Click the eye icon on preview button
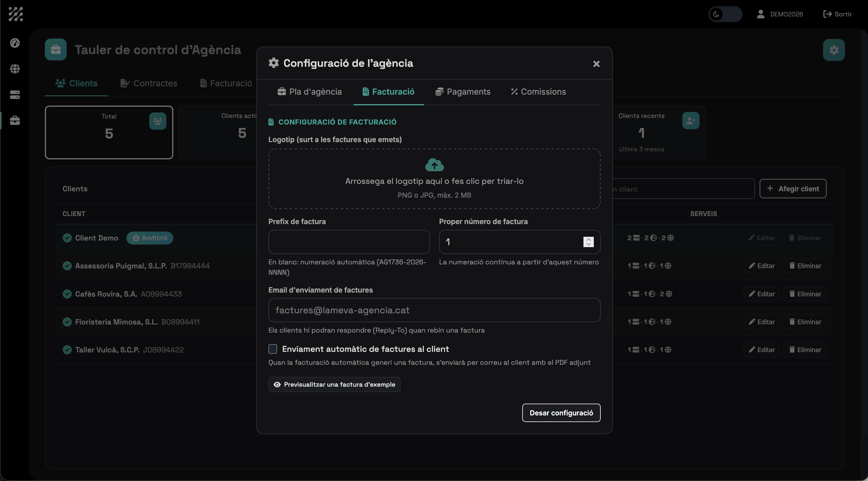The width and height of the screenshot is (868, 481). 277,385
